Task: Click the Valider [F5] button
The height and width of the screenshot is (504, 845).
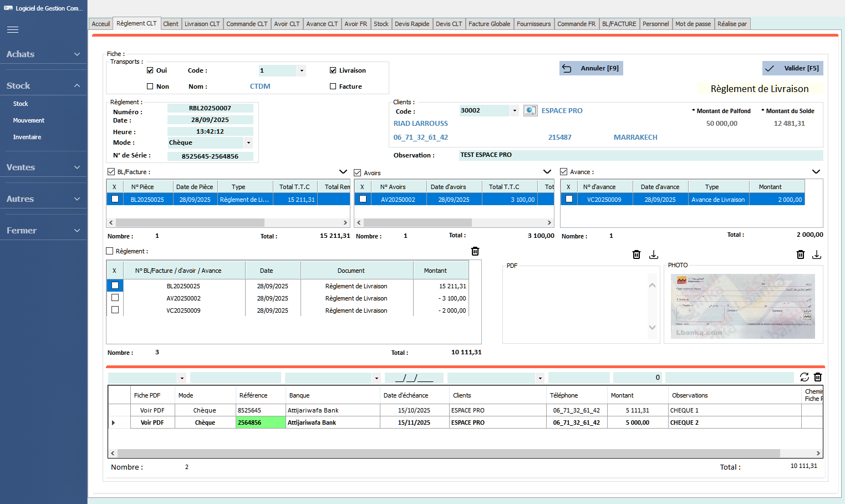Action: coord(792,68)
